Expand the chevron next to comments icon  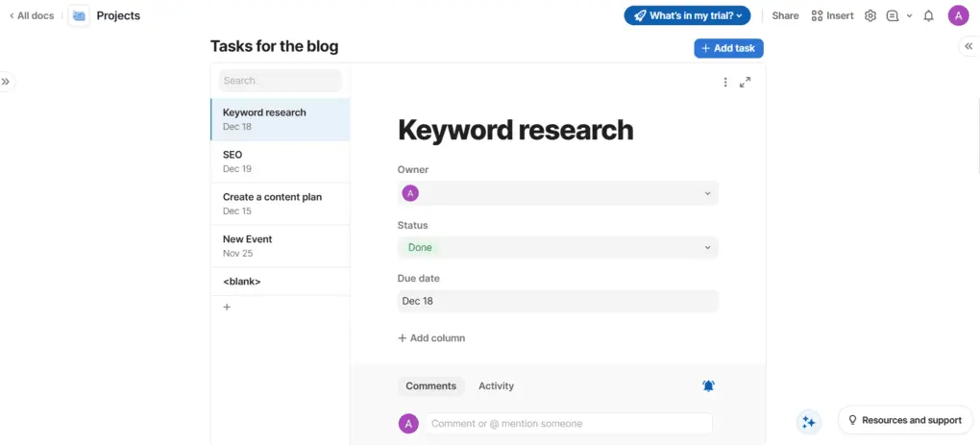[909, 15]
